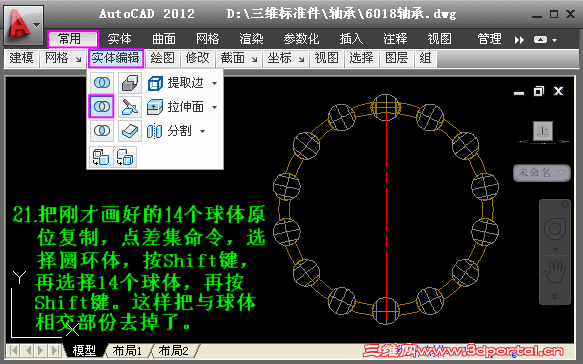
Task: Switch to the 模型 (Model) tab
Action: 84,350
